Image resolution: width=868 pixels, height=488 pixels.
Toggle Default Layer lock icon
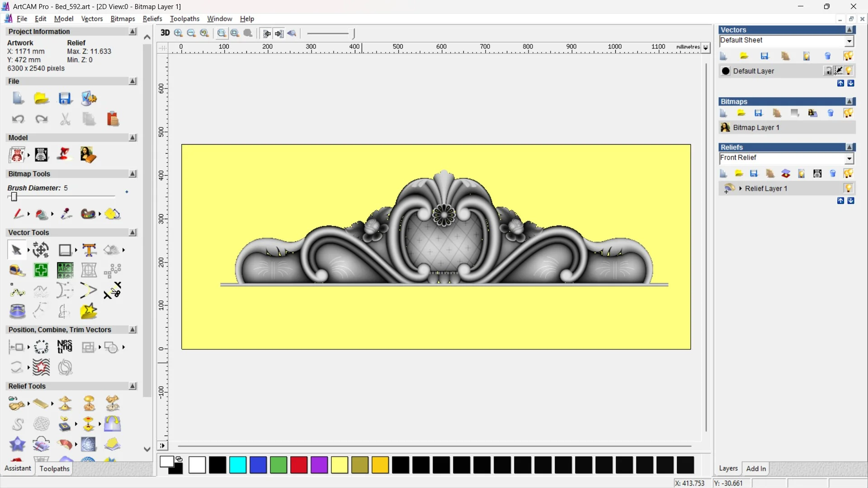[x=828, y=71]
